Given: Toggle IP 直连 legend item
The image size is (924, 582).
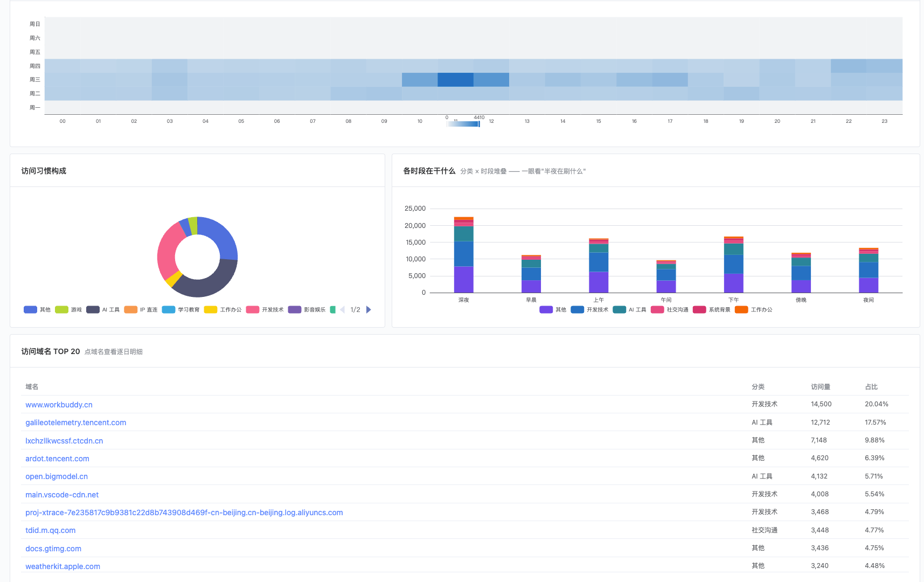Looking at the screenshot, I should pos(141,310).
